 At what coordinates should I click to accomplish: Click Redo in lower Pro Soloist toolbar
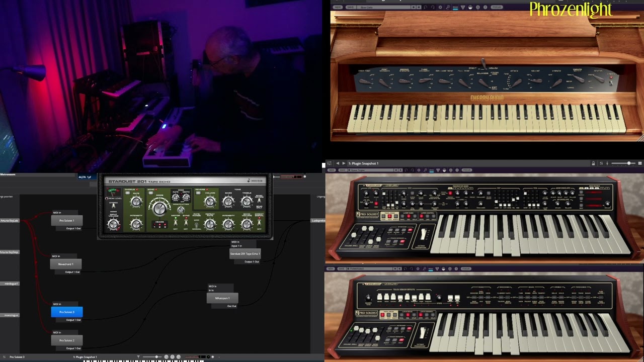(x=413, y=269)
